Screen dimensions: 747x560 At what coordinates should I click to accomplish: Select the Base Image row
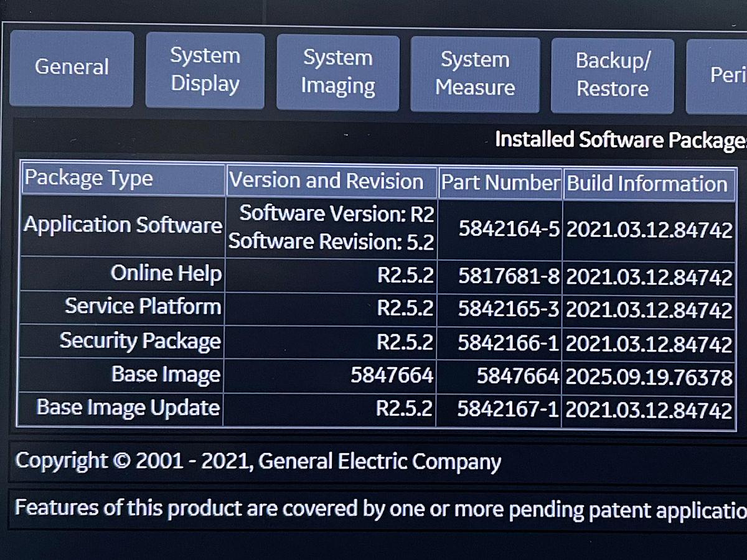pyautogui.click(x=166, y=374)
